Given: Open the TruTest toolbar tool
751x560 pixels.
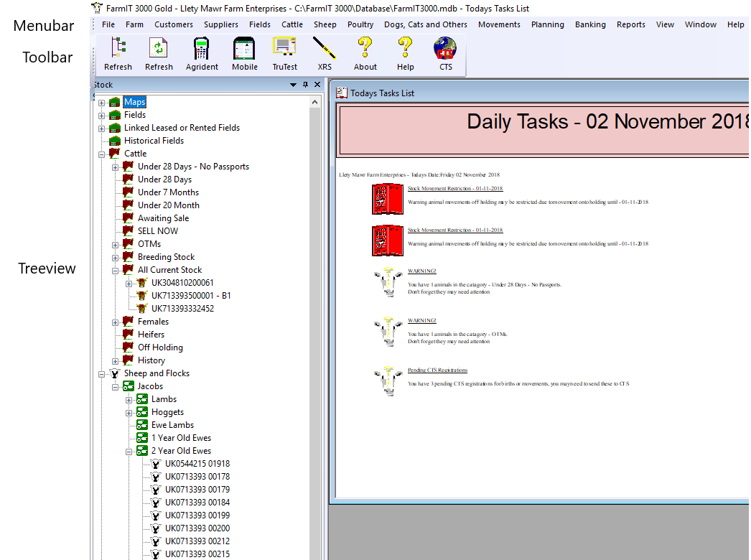Looking at the screenshot, I should [284, 54].
